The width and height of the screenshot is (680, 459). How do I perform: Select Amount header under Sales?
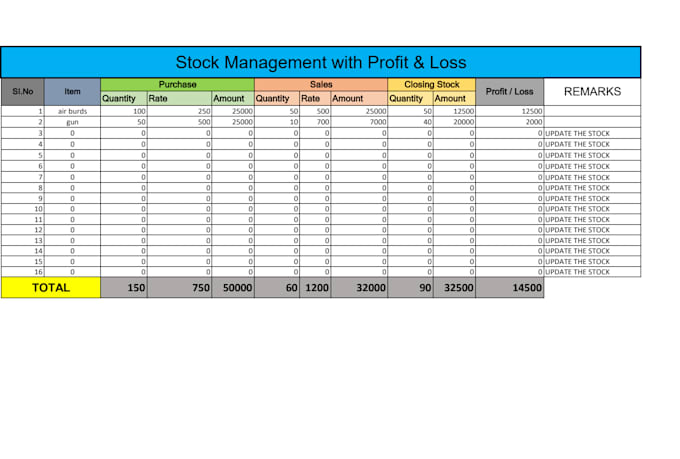pos(359,98)
